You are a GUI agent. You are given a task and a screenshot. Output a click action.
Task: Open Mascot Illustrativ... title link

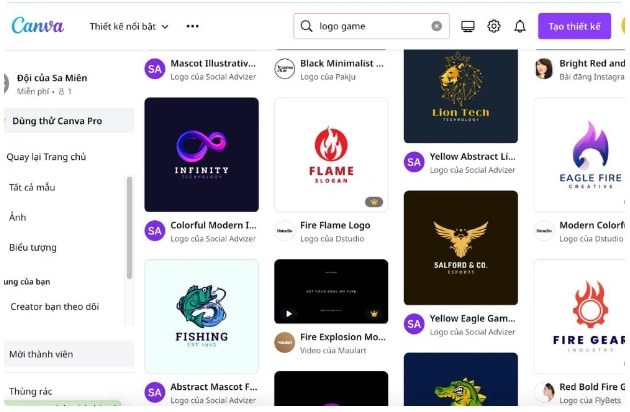[213, 64]
